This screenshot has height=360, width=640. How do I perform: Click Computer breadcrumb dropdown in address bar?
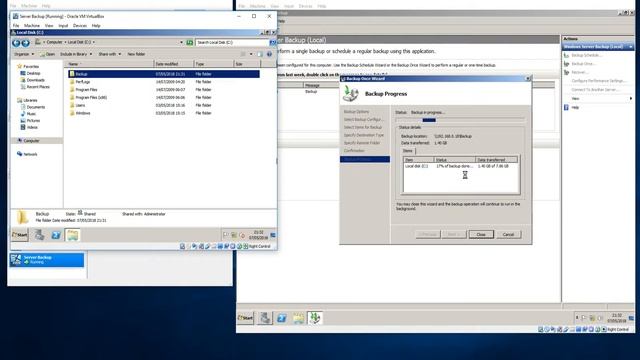pyautogui.click(x=65, y=42)
